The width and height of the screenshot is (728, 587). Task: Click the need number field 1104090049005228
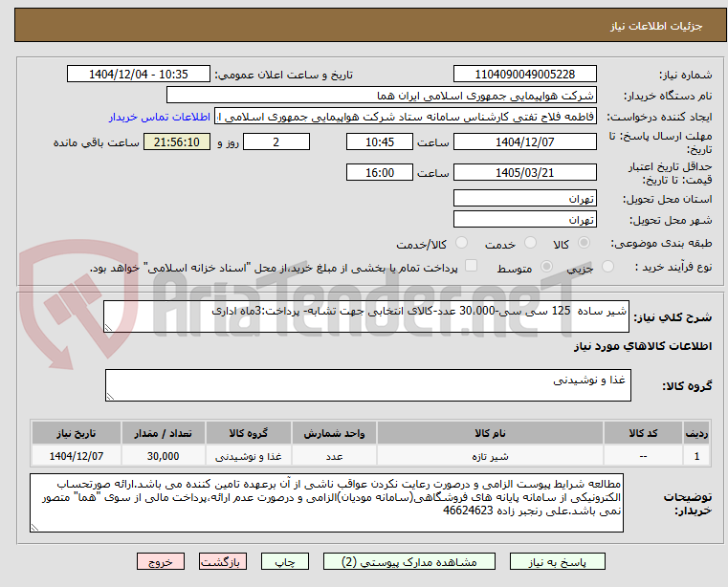(524, 75)
